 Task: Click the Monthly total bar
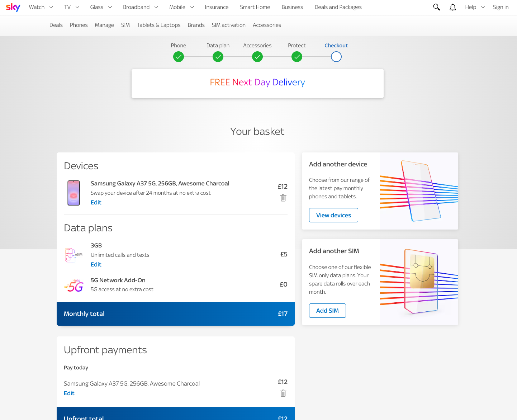(176, 314)
